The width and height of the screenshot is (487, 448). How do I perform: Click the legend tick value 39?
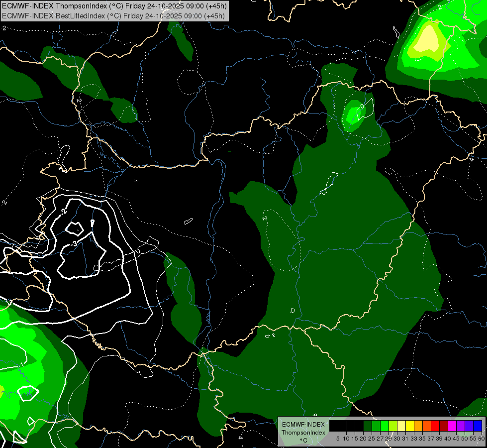click(439, 439)
